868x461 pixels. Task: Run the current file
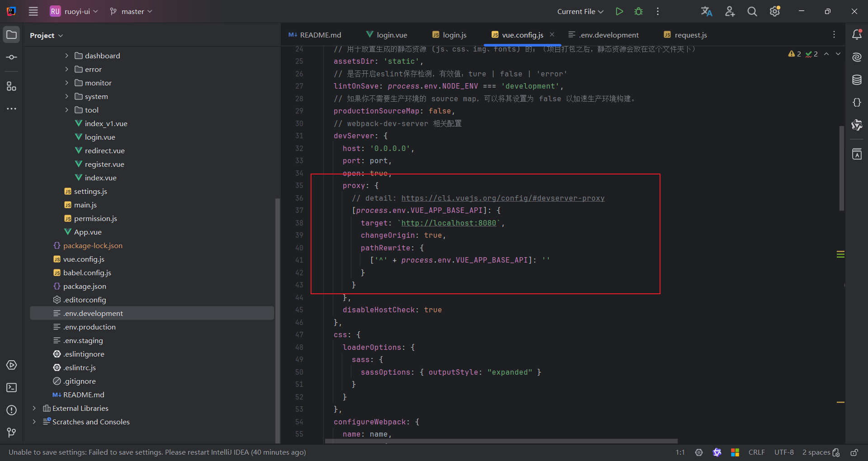point(619,11)
